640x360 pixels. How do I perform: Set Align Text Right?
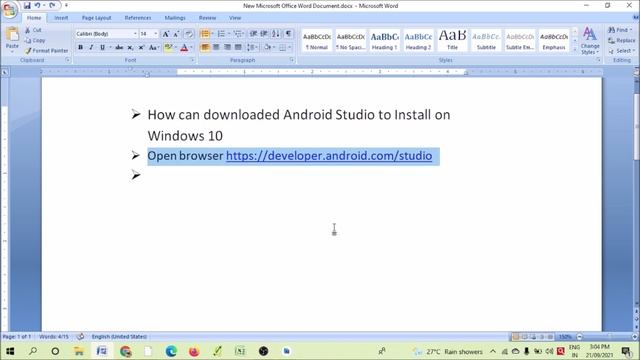(227, 47)
